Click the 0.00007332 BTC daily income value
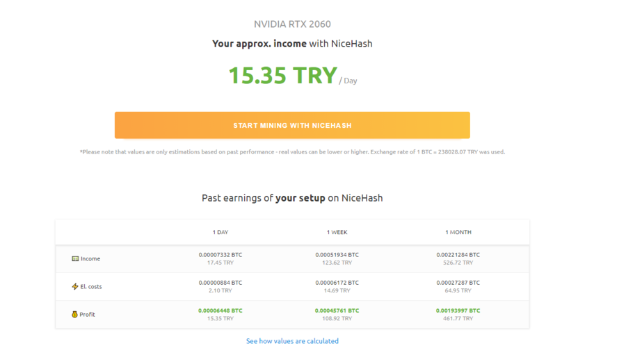 220,255
